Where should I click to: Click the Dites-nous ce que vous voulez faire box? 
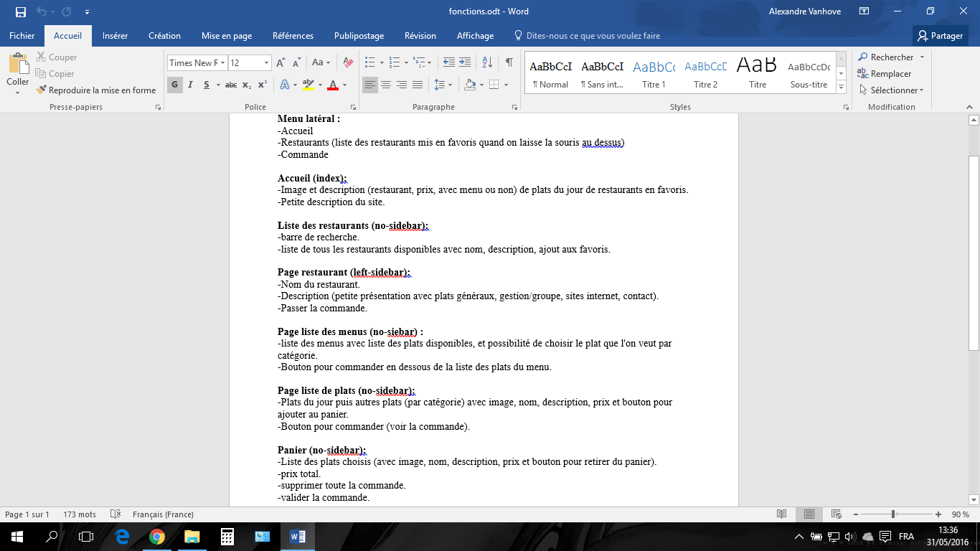pos(587,35)
